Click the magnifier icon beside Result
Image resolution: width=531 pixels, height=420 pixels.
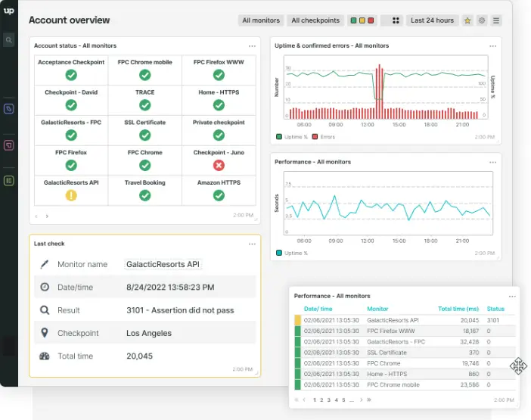coord(45,310)
